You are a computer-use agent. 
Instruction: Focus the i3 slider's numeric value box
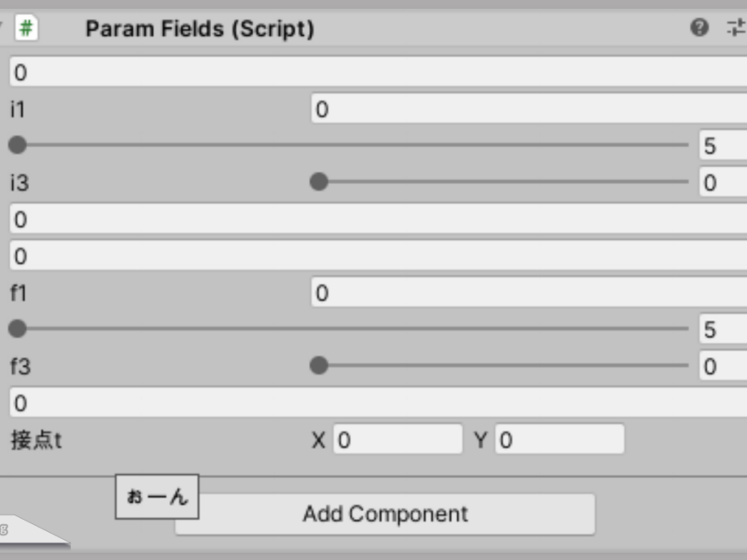[x=722, y=183]
